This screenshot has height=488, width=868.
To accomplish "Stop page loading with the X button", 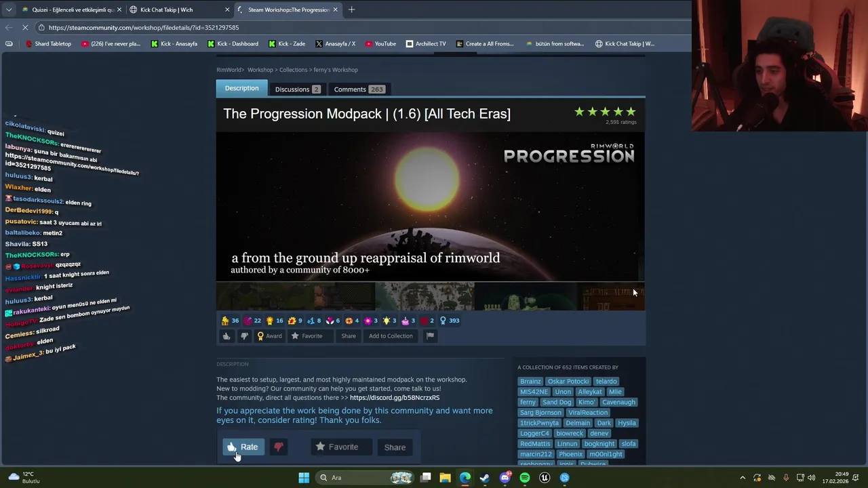I will 25,28.
